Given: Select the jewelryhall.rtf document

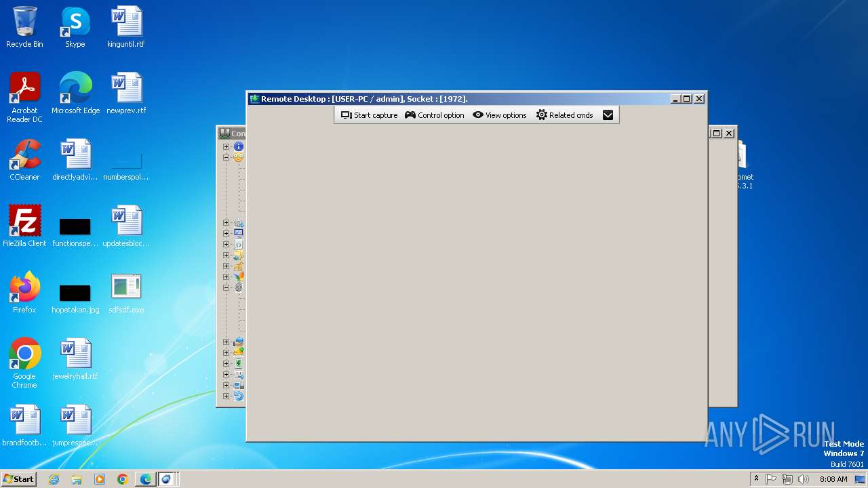Looking at the screenshot, I should coord(75,359).
